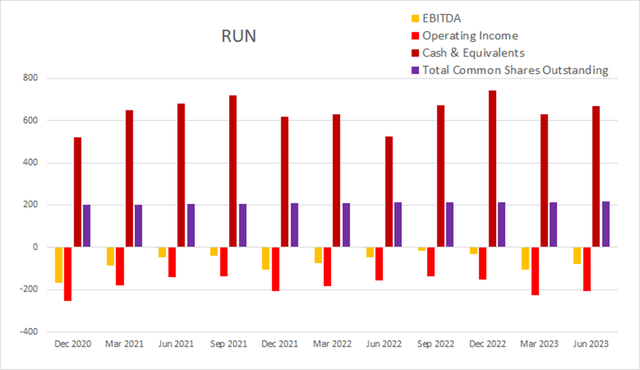
Task: Click the Sep 2022 axis label
Action: tap(436, 344)
